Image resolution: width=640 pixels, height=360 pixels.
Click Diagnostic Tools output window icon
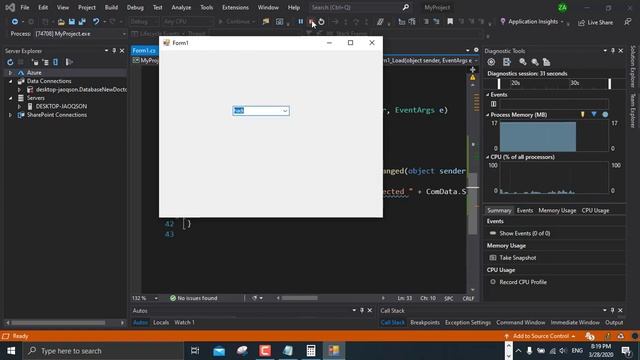point(507,62)
